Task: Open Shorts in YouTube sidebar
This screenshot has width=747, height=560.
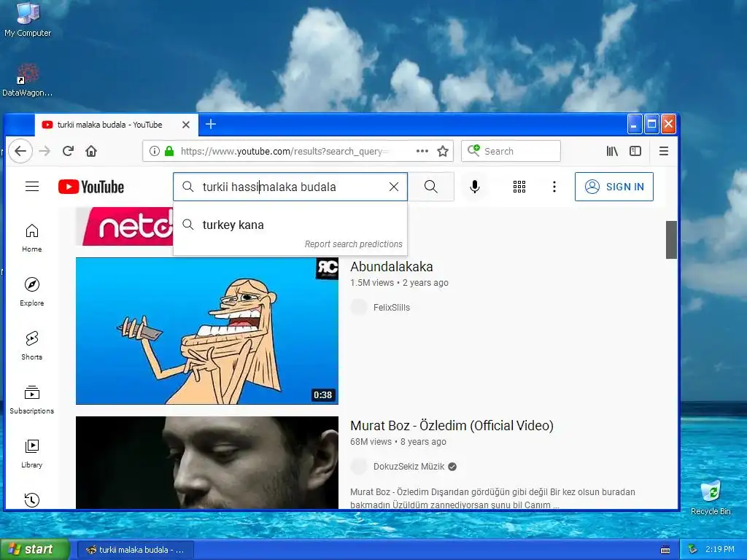Action: pyautogui.click(x=32, y=346)
